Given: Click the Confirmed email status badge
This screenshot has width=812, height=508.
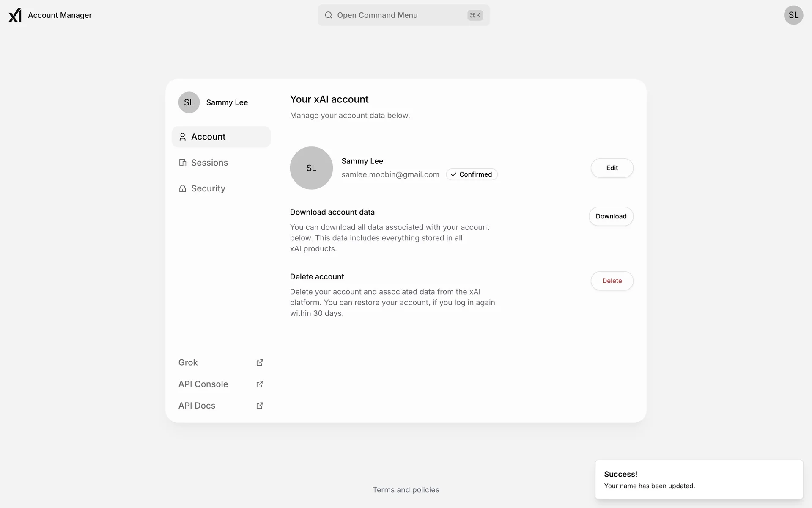Looking at the screenshot, I should [472, 174].
